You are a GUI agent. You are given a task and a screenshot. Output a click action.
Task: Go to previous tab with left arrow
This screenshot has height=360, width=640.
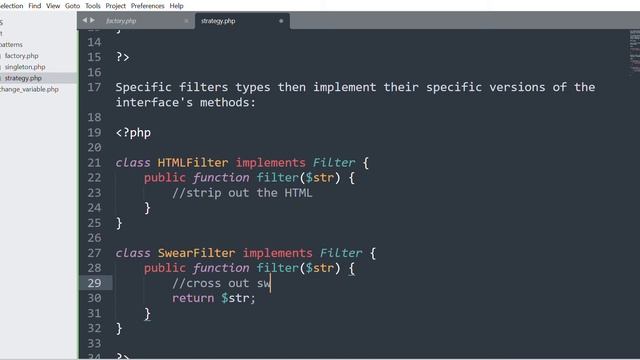pos(84,20)
